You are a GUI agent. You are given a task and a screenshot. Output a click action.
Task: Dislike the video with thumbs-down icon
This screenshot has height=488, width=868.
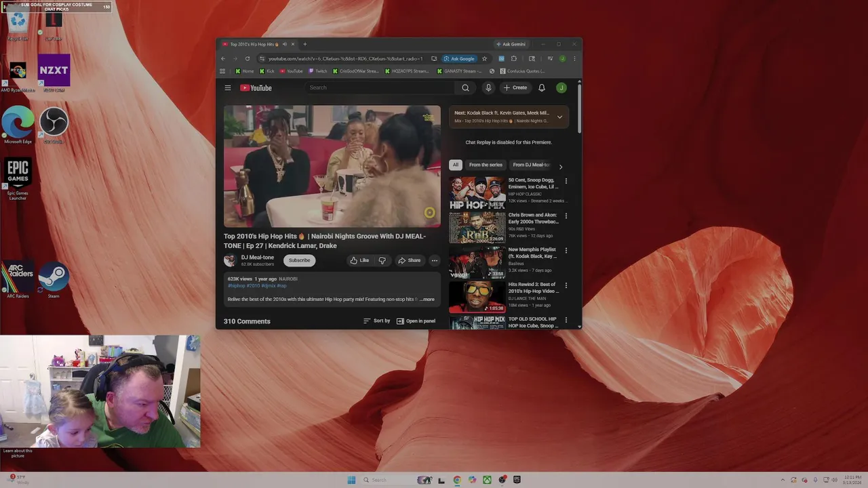click(382, 260)
